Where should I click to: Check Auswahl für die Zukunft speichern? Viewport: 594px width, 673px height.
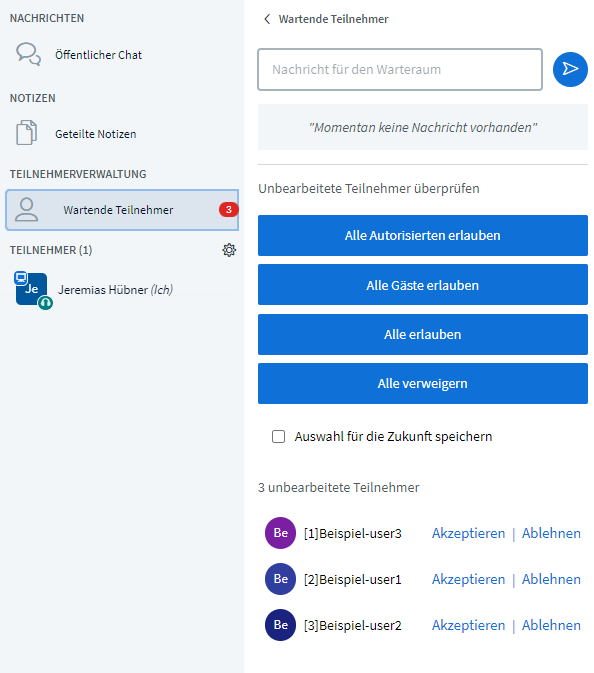click(279, 437)
